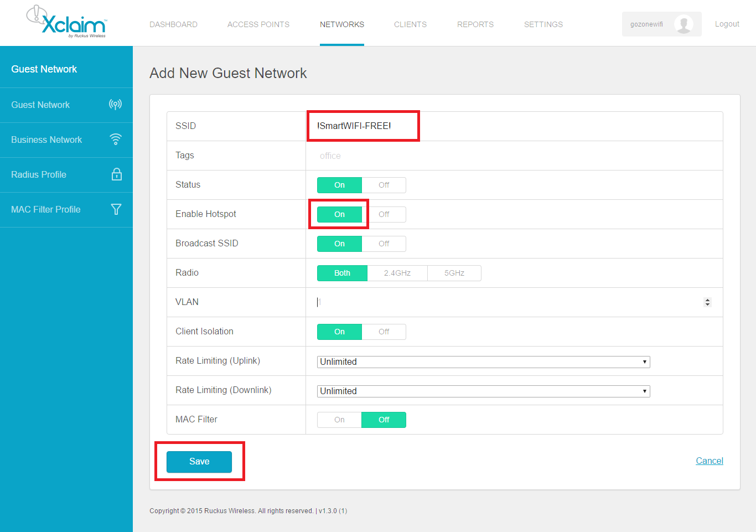Click the Radius Profile lock icon
756x532 pixels.
point(116,174)
